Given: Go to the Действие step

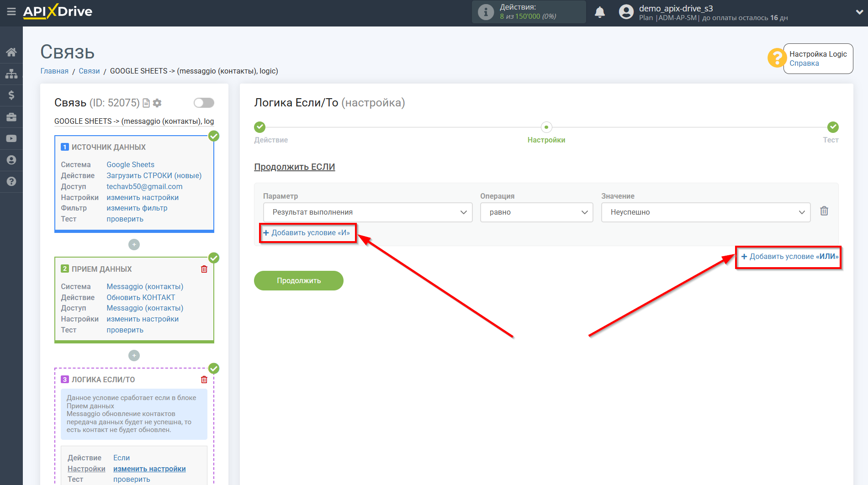Looking at the screenshot, I should (x=259, y=127).
